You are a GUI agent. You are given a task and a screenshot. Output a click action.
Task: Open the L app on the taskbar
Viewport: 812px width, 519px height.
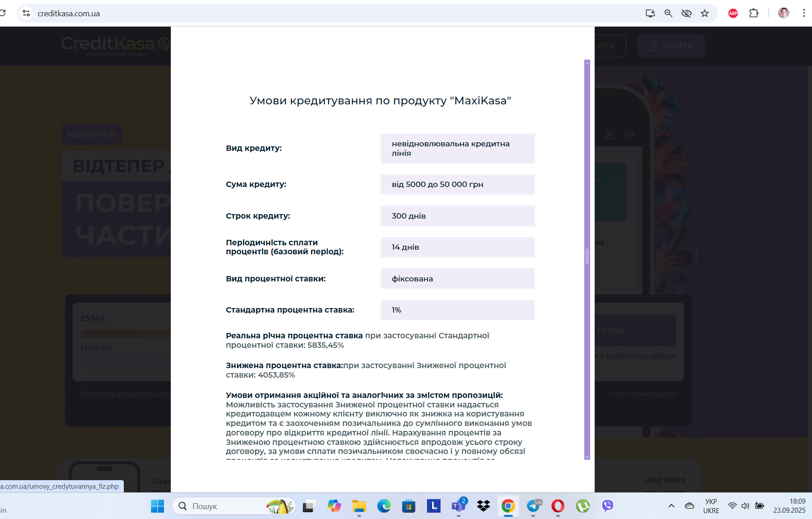coord(434,506)
